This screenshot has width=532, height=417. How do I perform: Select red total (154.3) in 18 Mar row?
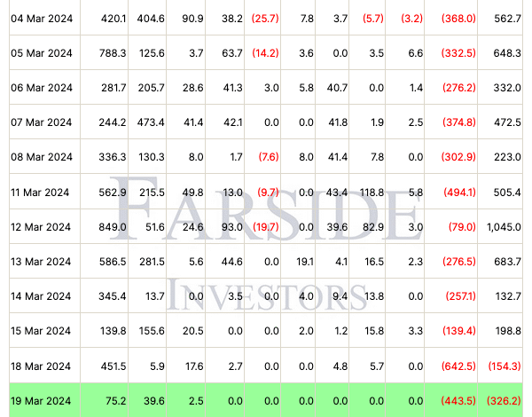(505, 366)
